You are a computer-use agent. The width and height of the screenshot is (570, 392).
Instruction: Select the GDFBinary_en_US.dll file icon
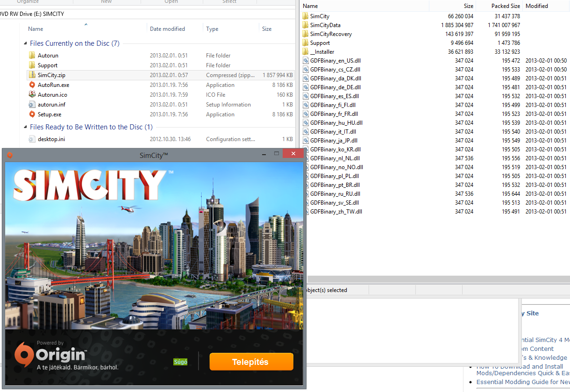305,61
